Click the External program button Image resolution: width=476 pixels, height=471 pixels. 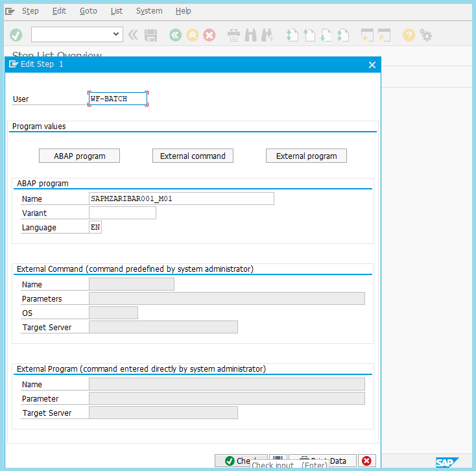(x=306, y=156)
